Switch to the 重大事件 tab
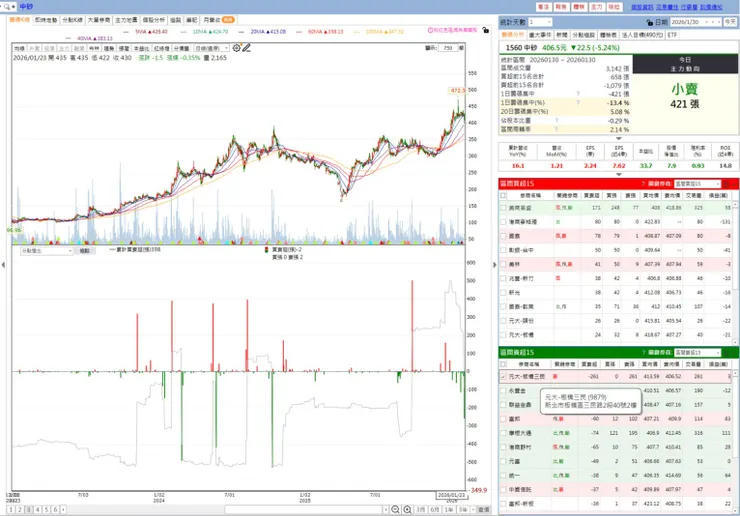The width and height of the screenshot is (740, 516). [540, 35]
